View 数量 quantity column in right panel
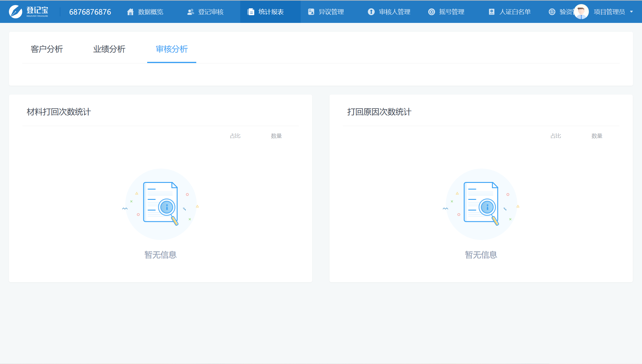642x364 pixels. click(597, 136)
